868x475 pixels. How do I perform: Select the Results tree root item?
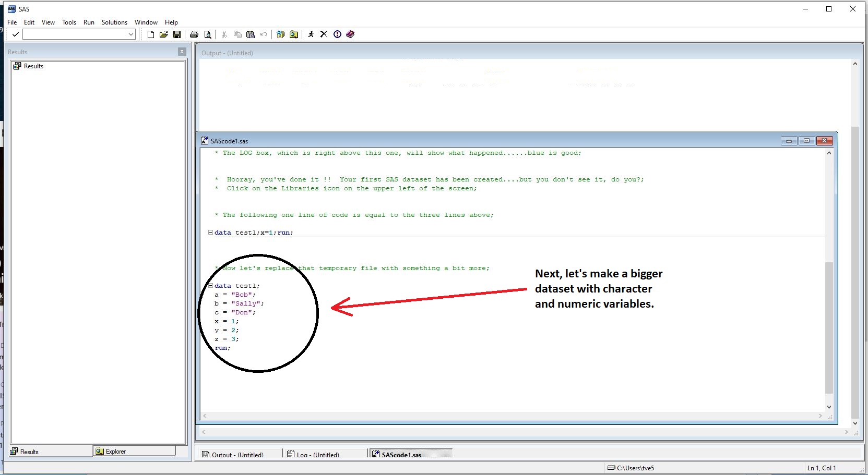tap(33, 66)
